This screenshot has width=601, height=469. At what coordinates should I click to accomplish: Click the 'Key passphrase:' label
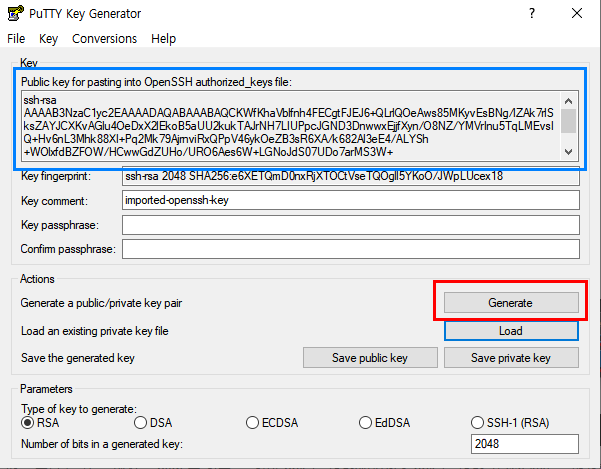(60, 225)
